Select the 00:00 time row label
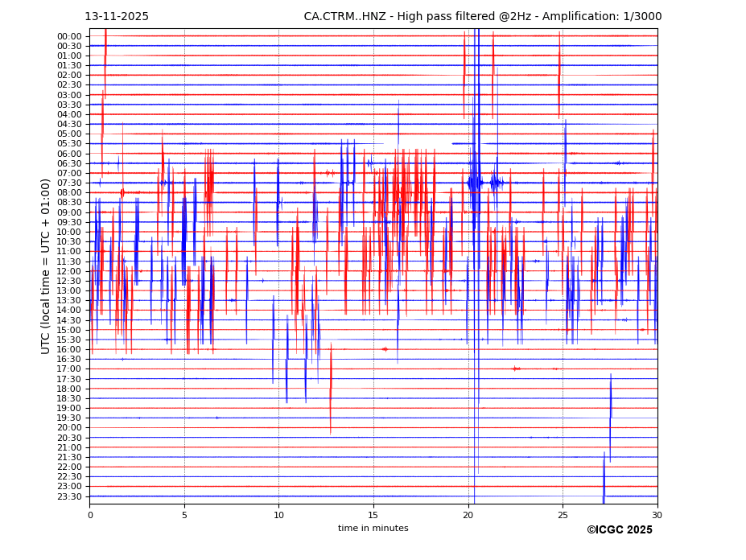Viewport: 746px width, 560px height. pos(69,36)
